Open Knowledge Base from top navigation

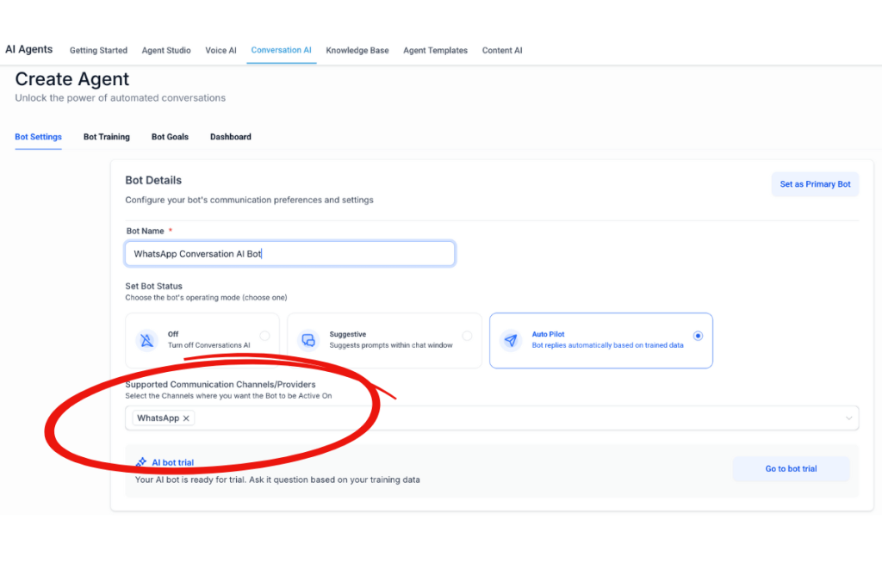357,50
